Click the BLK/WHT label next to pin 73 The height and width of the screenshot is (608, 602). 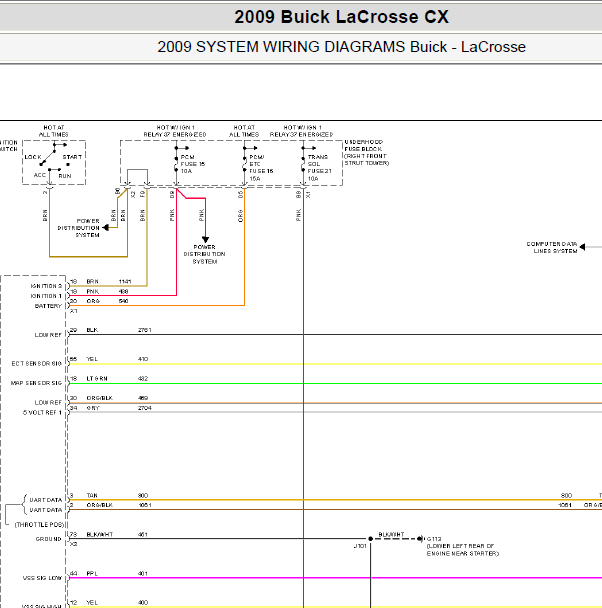tap(100, 535)
